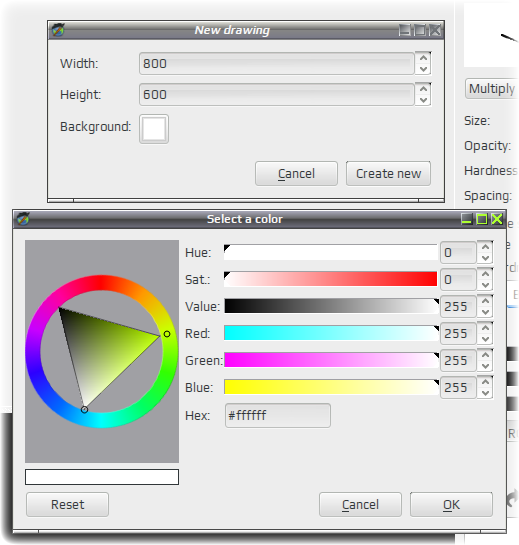
Task: Click inside the saturation-value triangle
Action: [x=101, y=351]
